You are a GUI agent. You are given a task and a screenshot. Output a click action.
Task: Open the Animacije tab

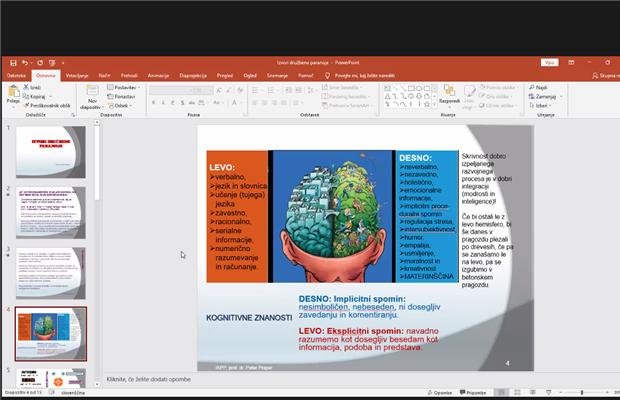[x=158, y=75]
